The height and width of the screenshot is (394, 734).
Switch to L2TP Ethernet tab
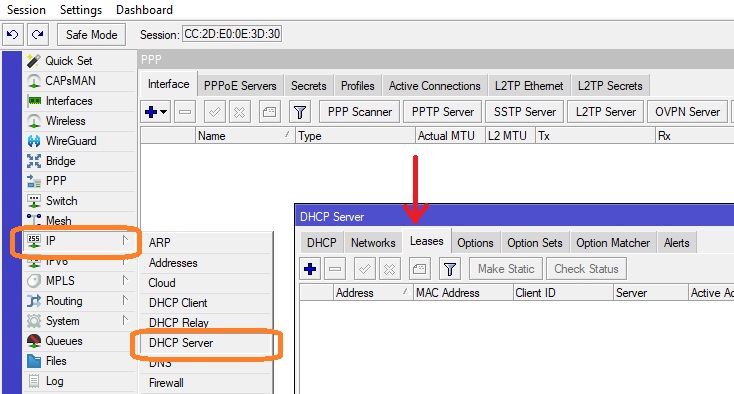point(529,86)
